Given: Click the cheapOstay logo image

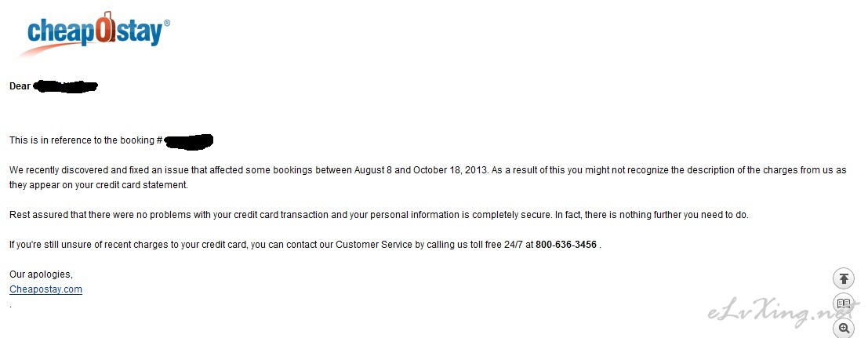Looking at the screenshot, I should 95,34.
